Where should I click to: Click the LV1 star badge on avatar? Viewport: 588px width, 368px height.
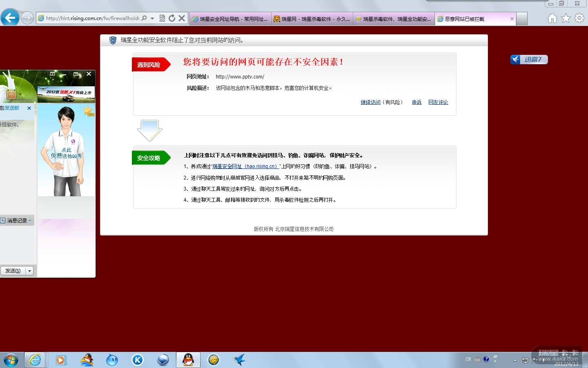pyautogui.click(x=89, y=111)
